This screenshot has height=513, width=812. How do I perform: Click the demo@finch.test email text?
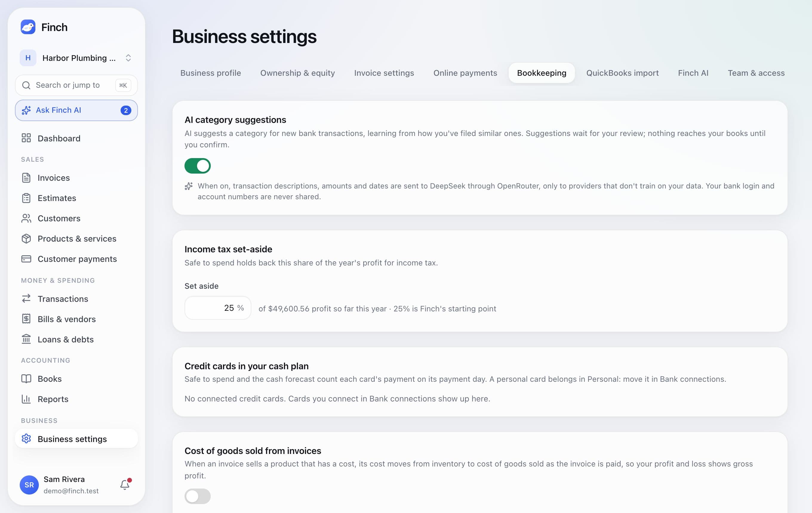tap(71, 491)
